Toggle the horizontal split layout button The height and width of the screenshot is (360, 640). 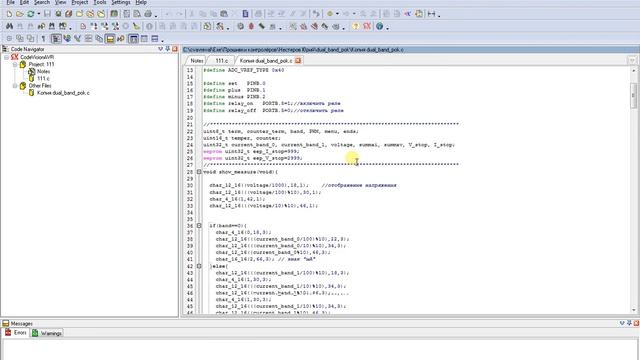click(155, 38)
